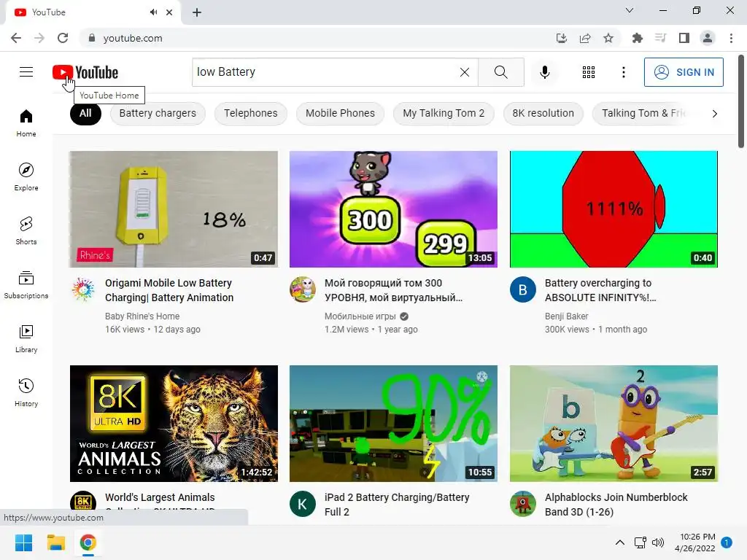Click the Мой говорящий том 300 title
The image size is (747, 560).
pos(393,290)
